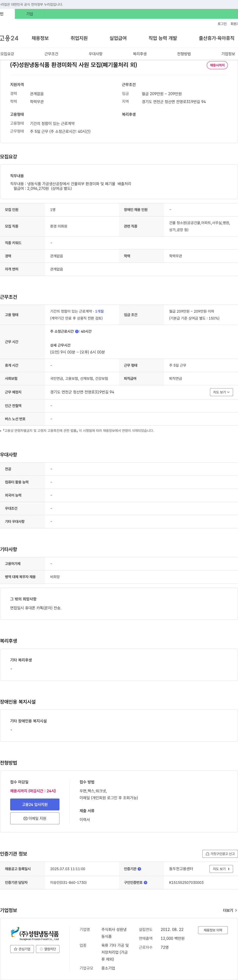Open the 채용정보 main menu
Viewport: 238px width, 980px height.
coord(40,38)
